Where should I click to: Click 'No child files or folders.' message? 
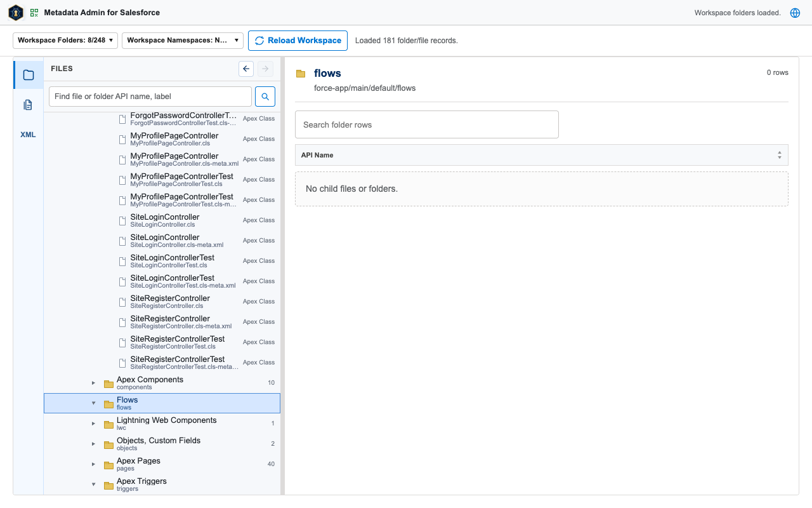pyautogui.click(x=351, y=189)
